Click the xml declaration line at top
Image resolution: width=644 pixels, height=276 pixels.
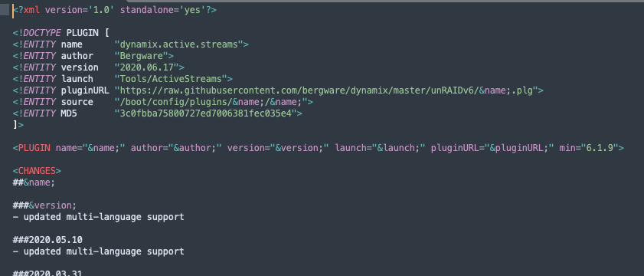115,10
